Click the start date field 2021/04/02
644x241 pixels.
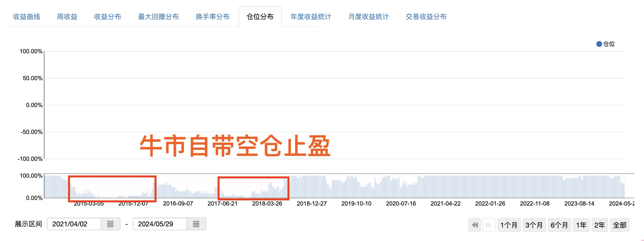click(x=74, y=224)
